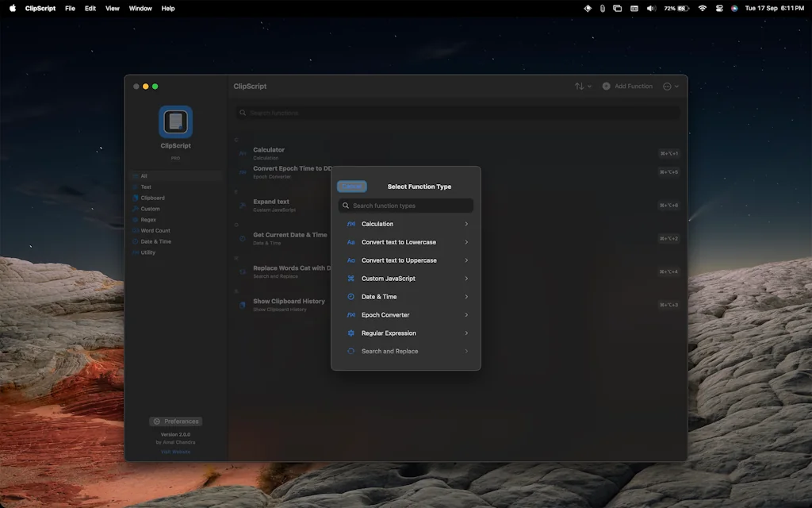Screen dimensions: 812x508
Task: Cancel the Select Function Type dialog
Action: point(352,187)
